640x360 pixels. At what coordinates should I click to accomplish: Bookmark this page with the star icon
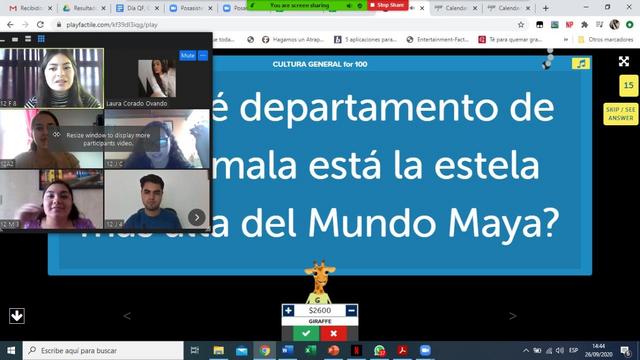[x=521, y=25]
